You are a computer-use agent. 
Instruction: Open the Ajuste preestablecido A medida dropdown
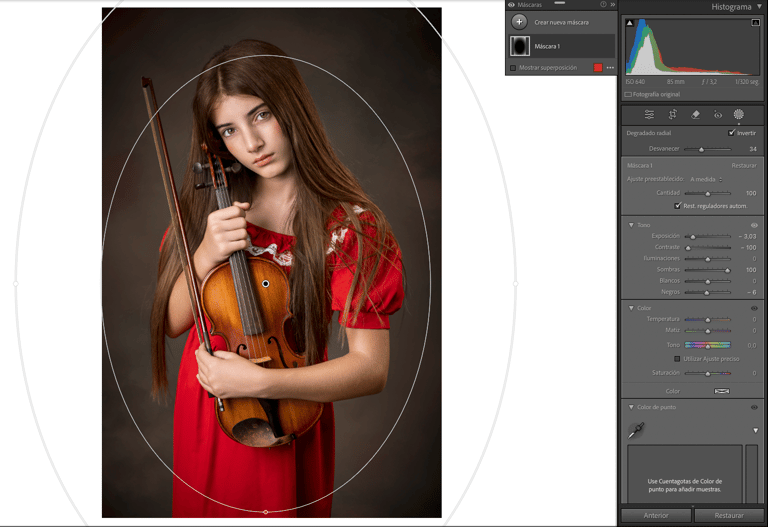706,179
